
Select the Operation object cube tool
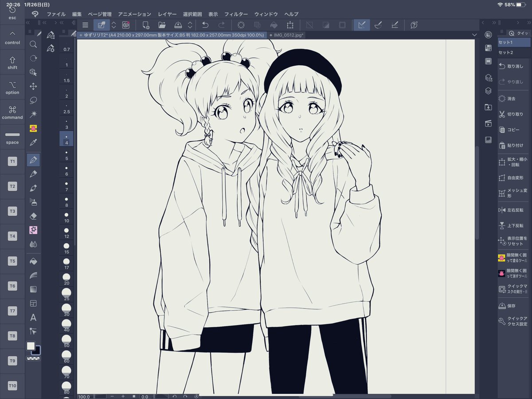[x=33, y=72]
